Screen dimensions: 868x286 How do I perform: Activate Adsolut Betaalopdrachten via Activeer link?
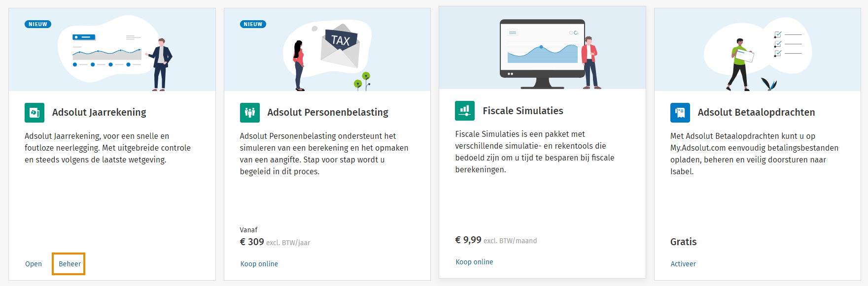(683, 264)
